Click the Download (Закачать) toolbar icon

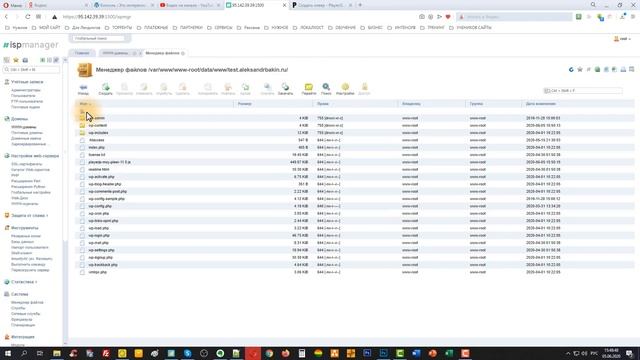(285, 89)
